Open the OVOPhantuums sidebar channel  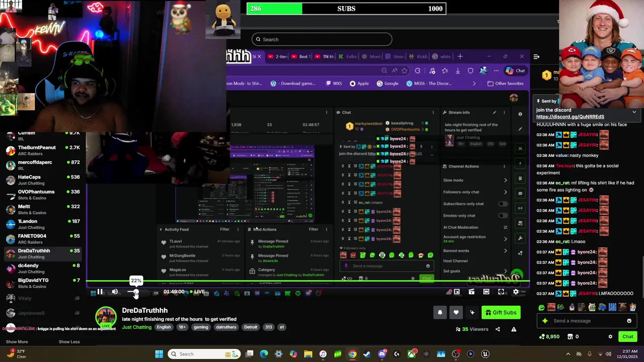pos(43,195)
